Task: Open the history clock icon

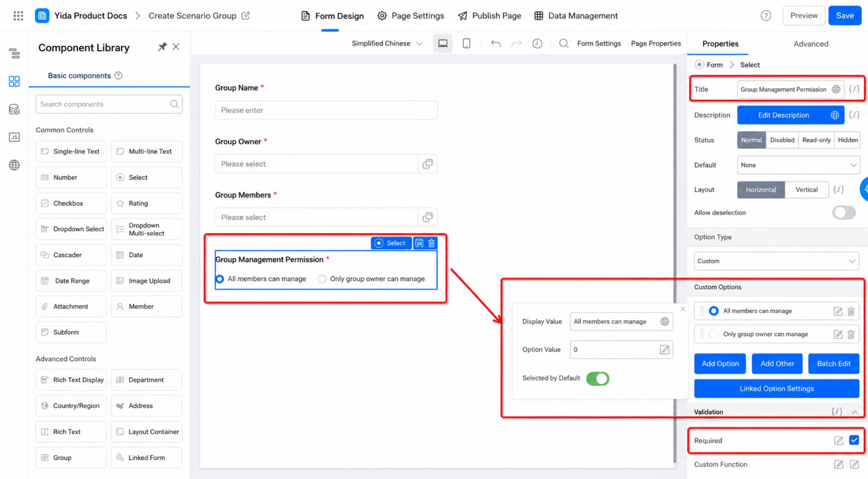Action: coord(537,43)
